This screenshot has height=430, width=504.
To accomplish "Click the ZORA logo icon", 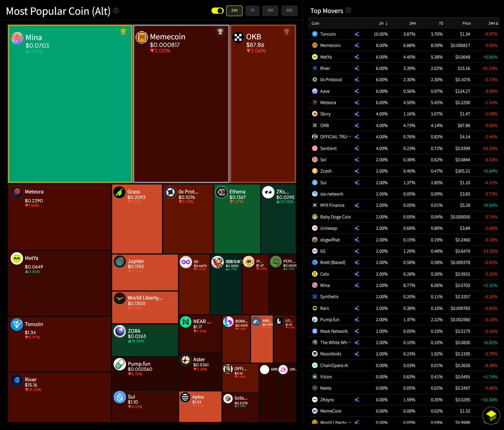I will pyautogui.click(x=120, y=331).
